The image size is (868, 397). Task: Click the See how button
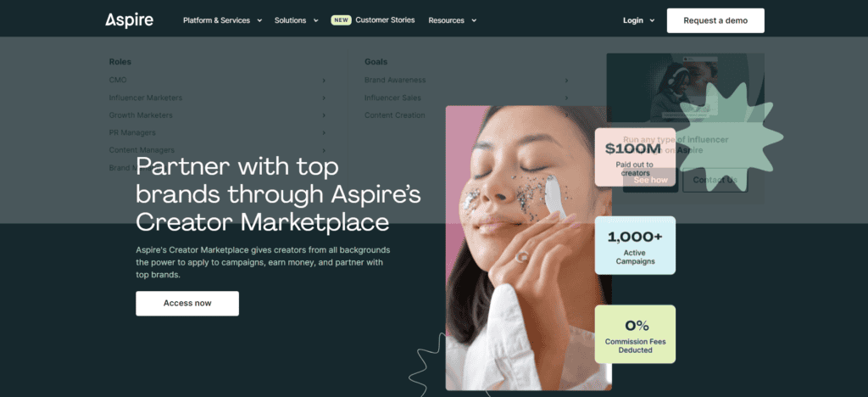(x=650, y=180)
